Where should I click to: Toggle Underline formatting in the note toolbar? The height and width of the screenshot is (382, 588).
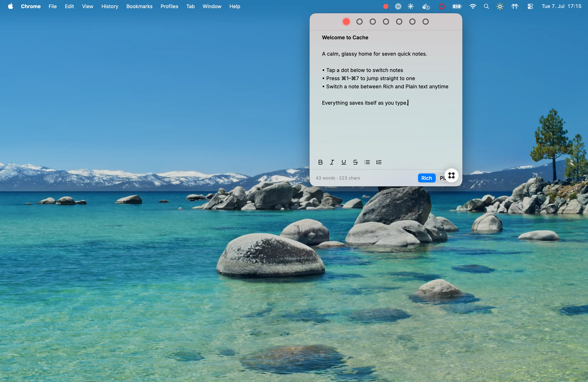[344, 162]
